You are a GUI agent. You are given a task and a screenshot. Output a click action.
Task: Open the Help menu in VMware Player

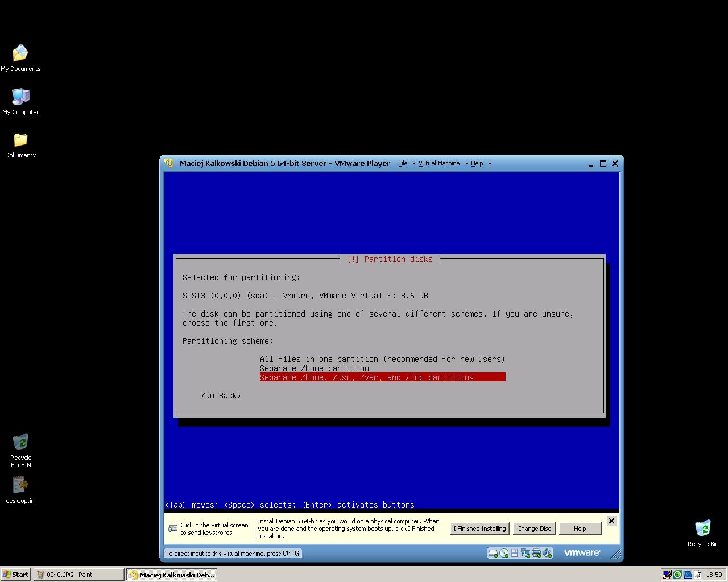(481, 163)
